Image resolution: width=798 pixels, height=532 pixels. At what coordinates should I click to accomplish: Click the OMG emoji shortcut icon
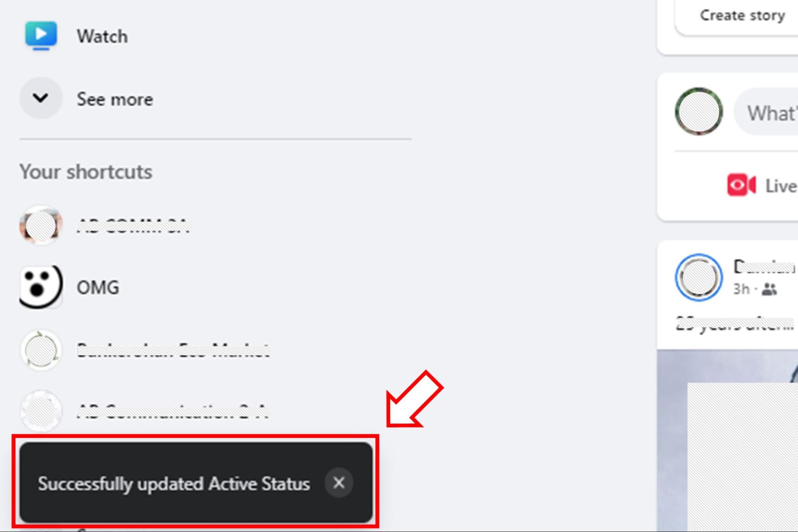pyautogui.click(x=40, y=287)
